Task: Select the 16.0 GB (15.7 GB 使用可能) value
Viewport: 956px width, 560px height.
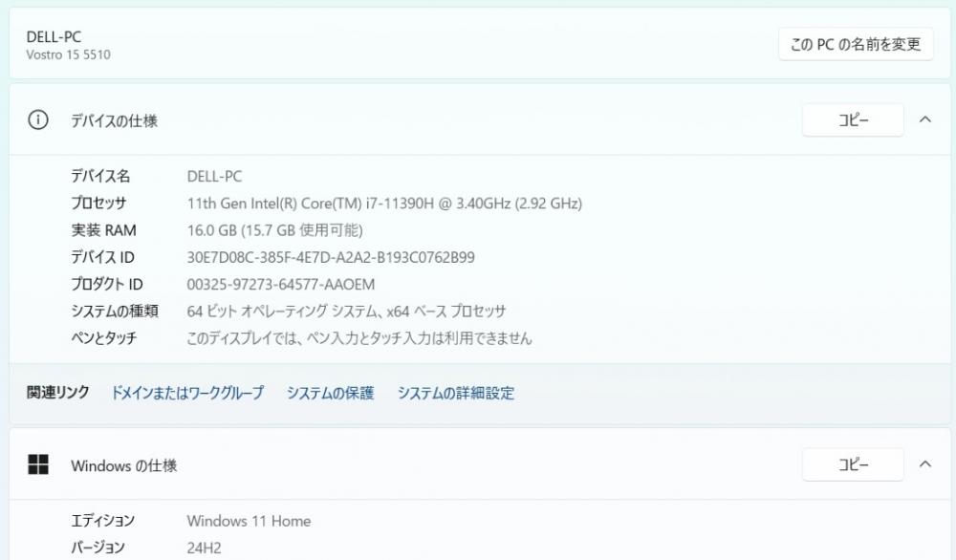Action: coord(274,230)
